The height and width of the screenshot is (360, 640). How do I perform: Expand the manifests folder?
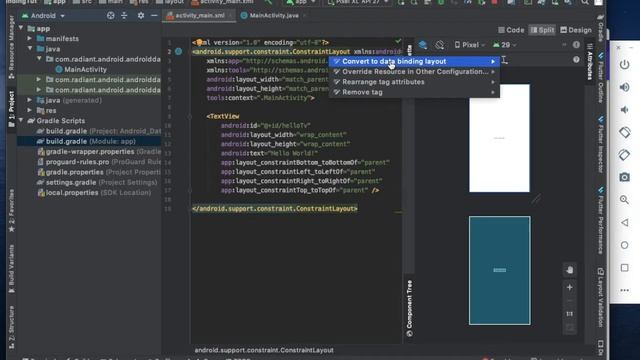coord(30,38)
